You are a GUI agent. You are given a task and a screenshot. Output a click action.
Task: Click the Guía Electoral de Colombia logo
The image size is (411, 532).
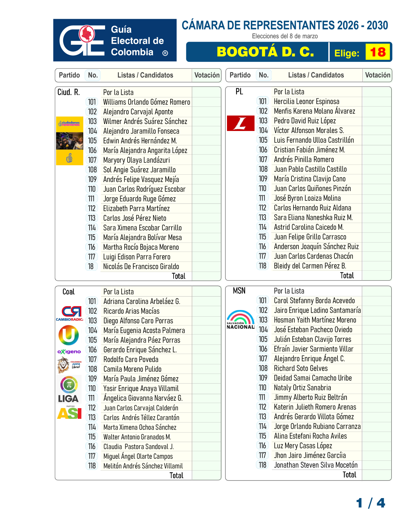tap(115, 40)
